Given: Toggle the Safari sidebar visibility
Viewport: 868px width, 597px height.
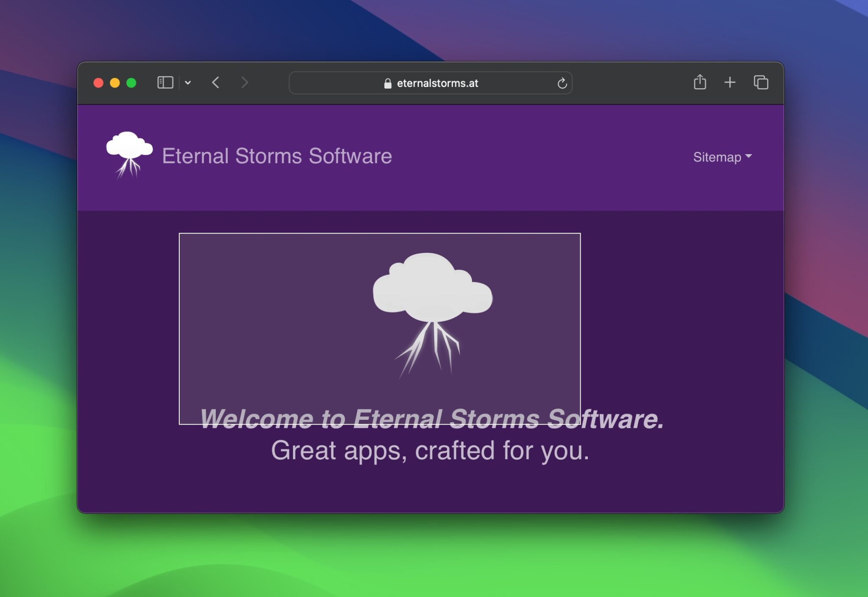Looking at the screenshot, I should pyautogui.click(x=166, y=83).
